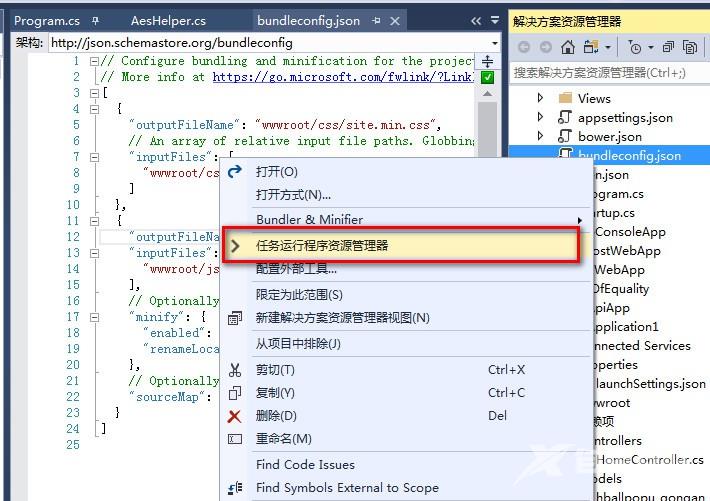
Task: Click the go.microsoft.com fwlink hyperlink
Action: click(x=343, y=77)
